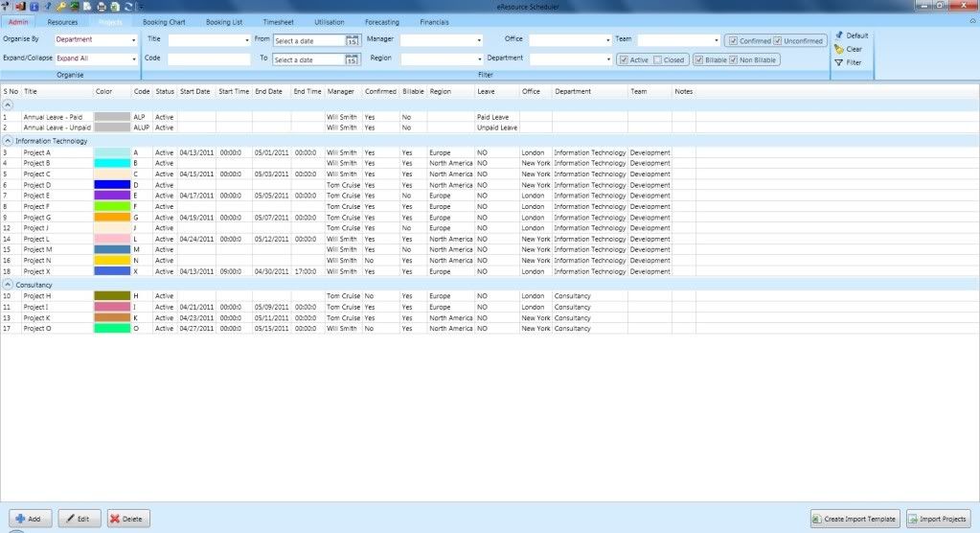
Task: Open the To date calendar picker icon
Action: pyautogui.click(x=352, y=60)
